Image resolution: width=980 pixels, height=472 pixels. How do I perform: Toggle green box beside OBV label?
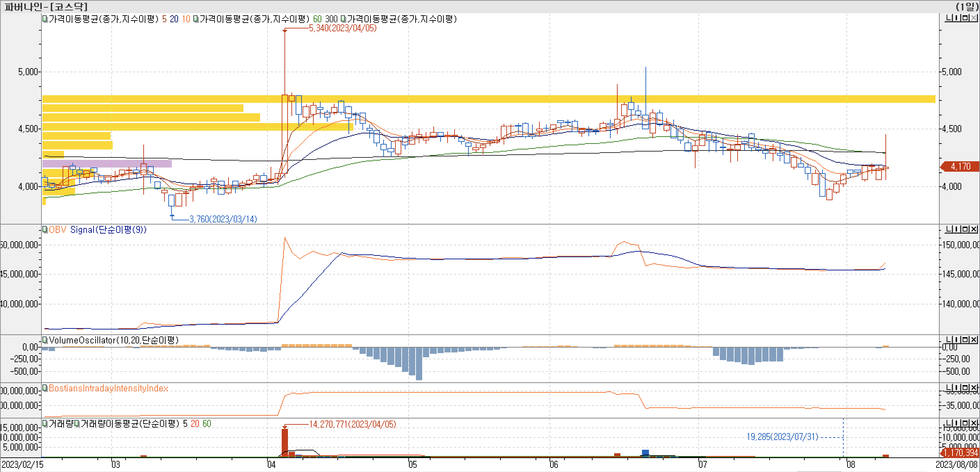pyautogui.click(x=45, y=230)
